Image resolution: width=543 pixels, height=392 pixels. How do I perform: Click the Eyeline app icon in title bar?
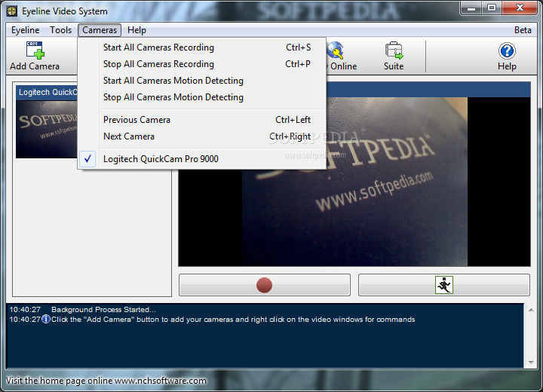(12, 11)
